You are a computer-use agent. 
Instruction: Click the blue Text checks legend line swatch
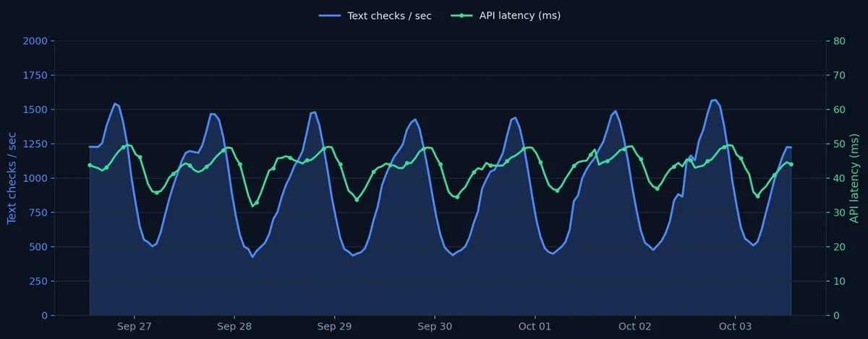[x=330, y=15]
